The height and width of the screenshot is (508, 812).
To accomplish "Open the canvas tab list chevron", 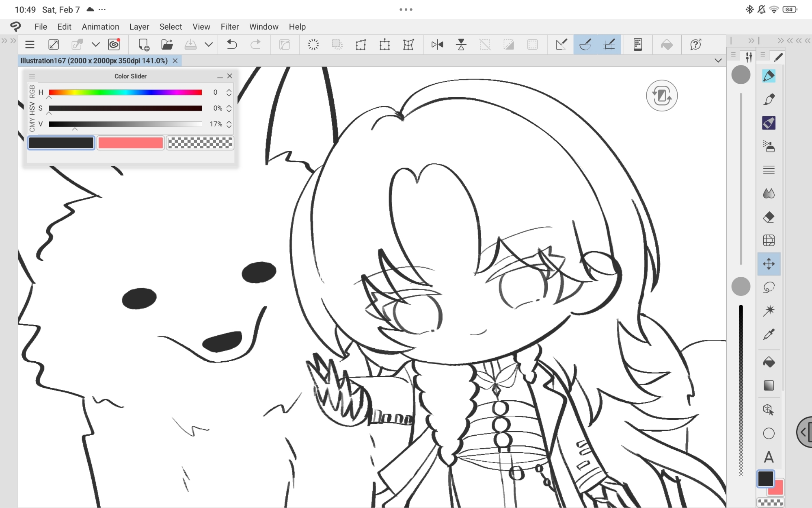I will click(x=718, y=61).
